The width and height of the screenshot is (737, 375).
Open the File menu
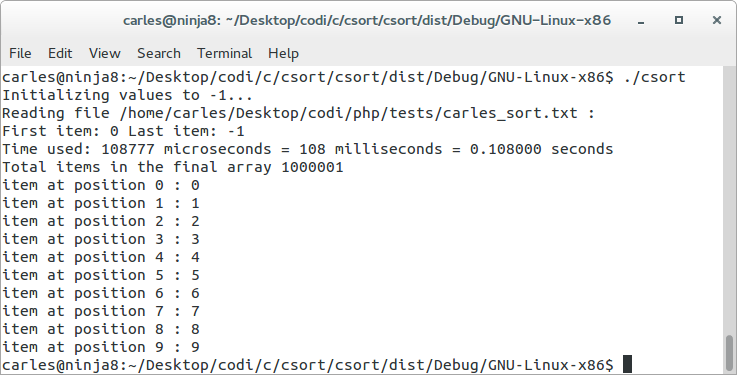click(20, 54)
